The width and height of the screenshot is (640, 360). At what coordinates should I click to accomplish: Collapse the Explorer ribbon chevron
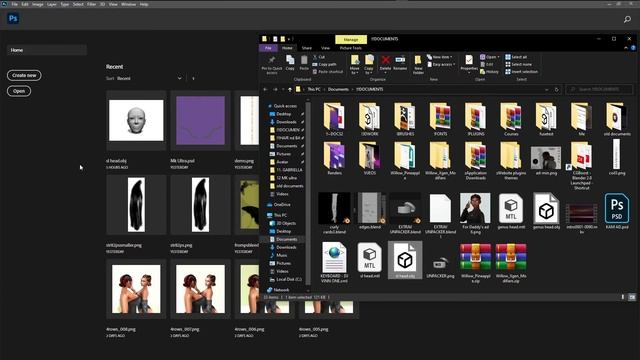tap(626, 48)
